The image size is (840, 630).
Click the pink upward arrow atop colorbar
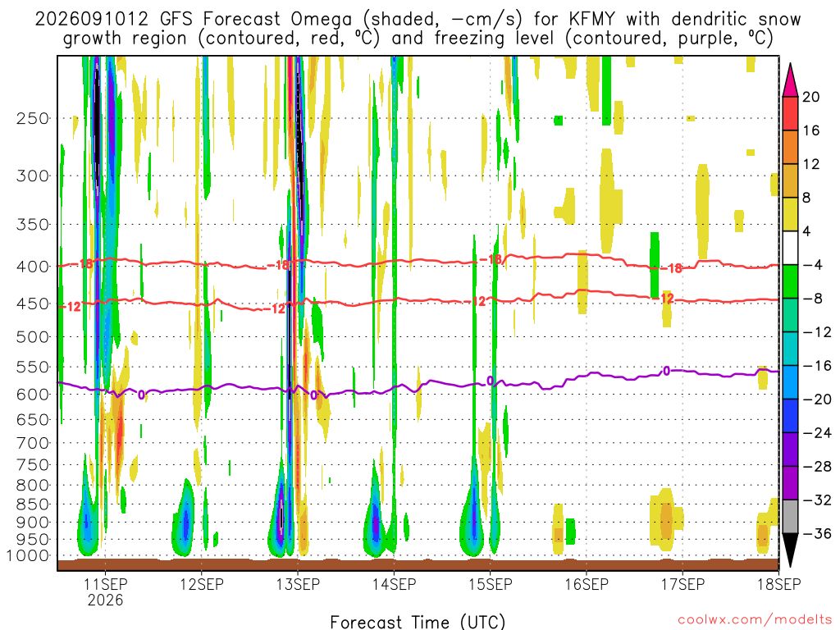(790, 80)
